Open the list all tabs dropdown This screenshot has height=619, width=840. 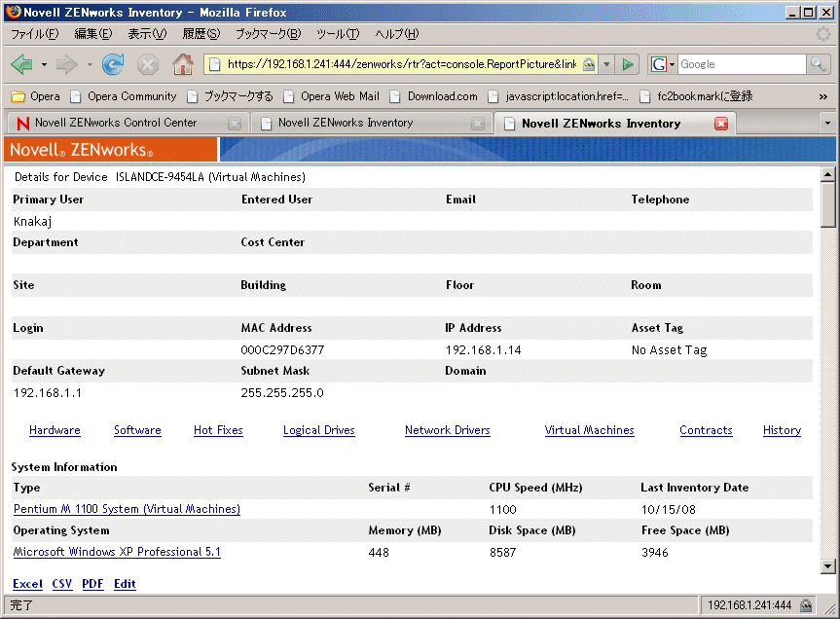(827, 124)
